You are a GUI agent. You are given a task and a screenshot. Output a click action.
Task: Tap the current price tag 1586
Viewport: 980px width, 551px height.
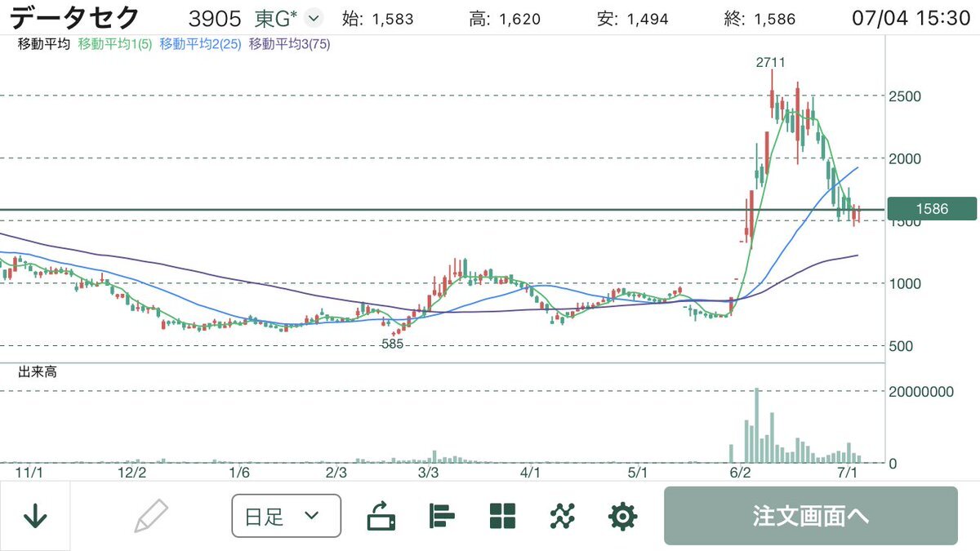932,209
